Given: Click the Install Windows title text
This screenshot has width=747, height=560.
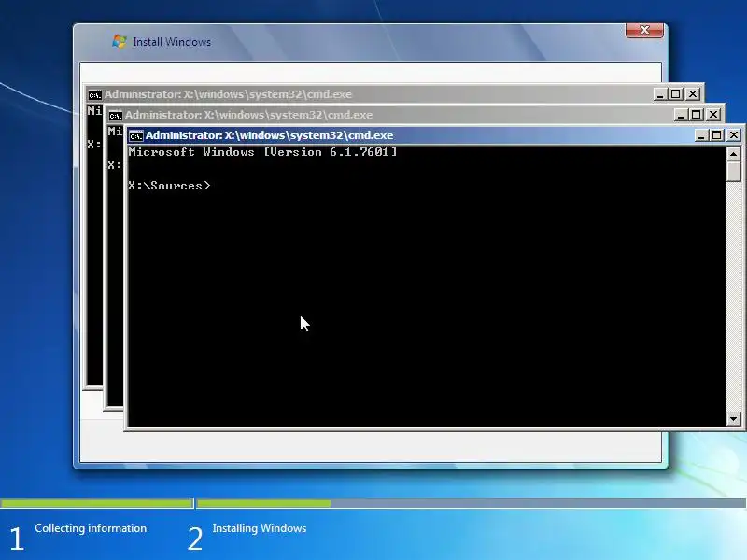Looking at the screenshot, I should click(x=172, y=42).
